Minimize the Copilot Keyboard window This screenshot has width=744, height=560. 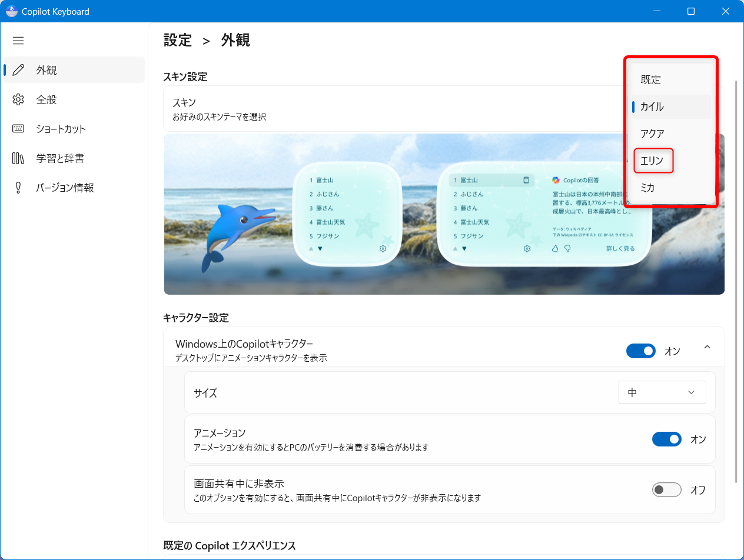(656, 11)
